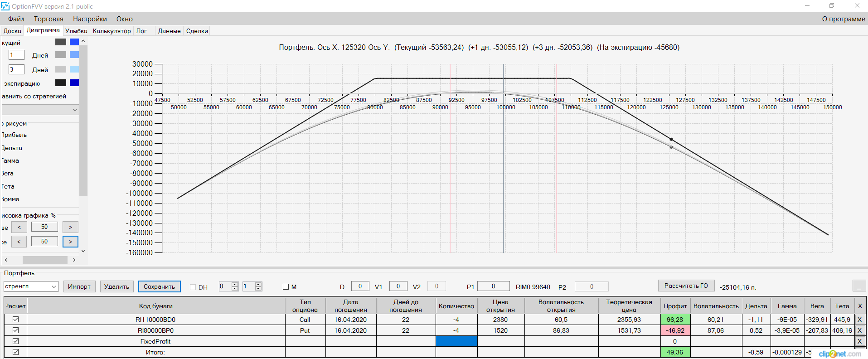
Task: Delete FixedProfit row with X button
Action: tap(859, 341)
